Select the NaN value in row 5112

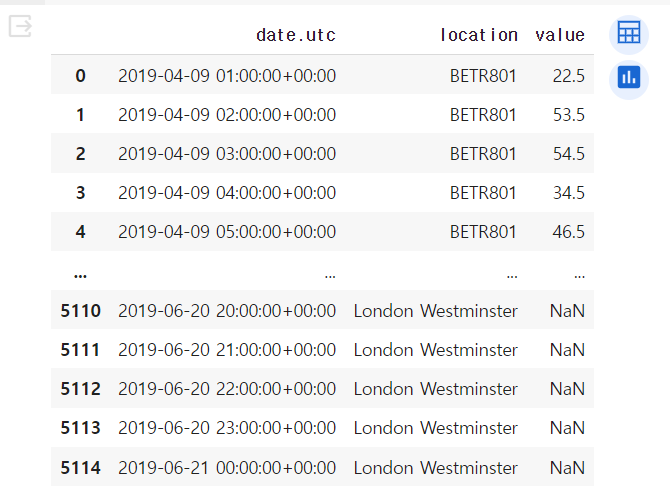click(x=567, y=389)
